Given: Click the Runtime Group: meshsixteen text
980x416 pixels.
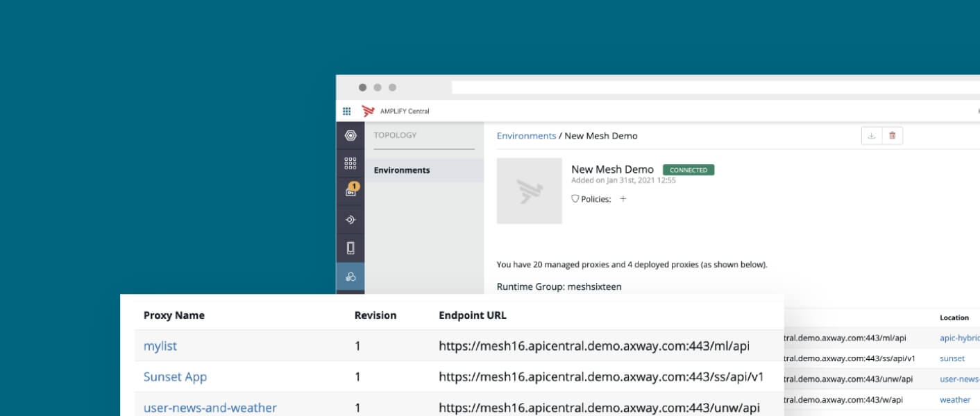Looking at the screenshot, I should point(559,286).
